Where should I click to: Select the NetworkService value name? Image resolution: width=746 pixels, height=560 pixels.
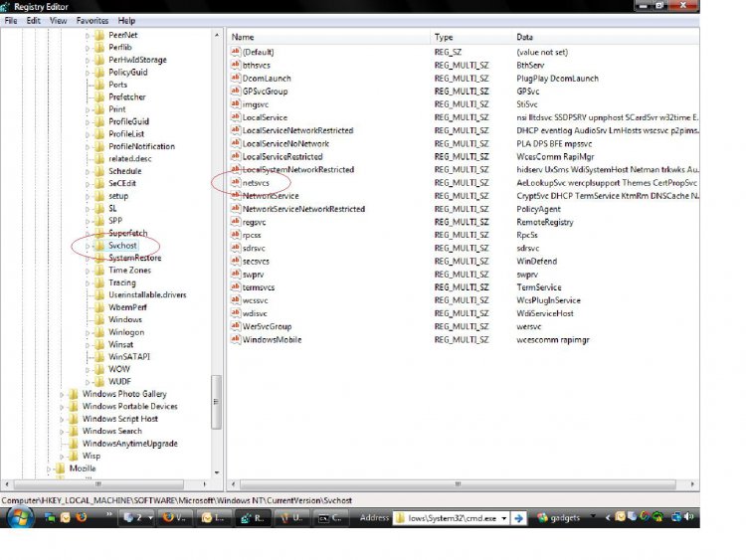point(271,196)
